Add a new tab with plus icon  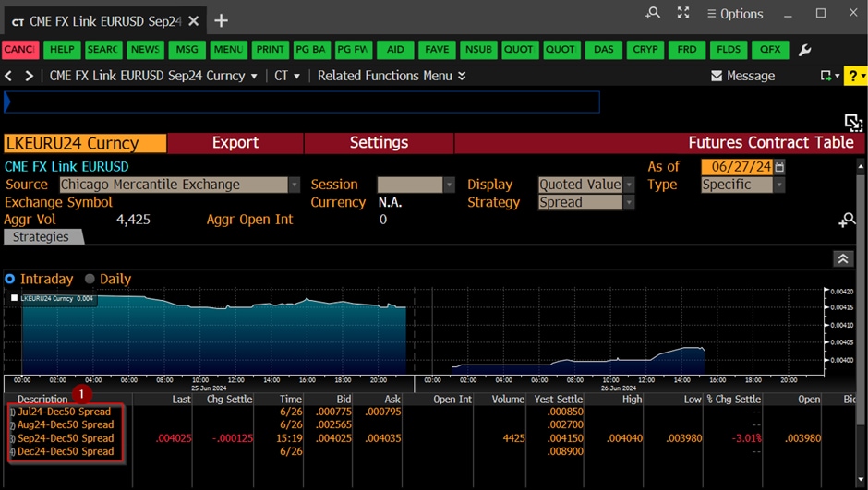[221, 20]
